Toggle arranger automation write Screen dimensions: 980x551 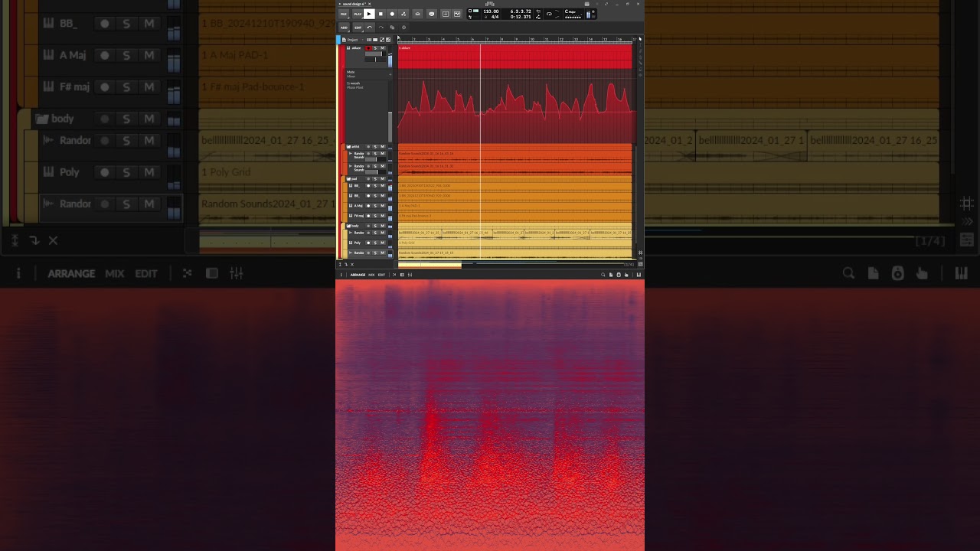point(403,14)
